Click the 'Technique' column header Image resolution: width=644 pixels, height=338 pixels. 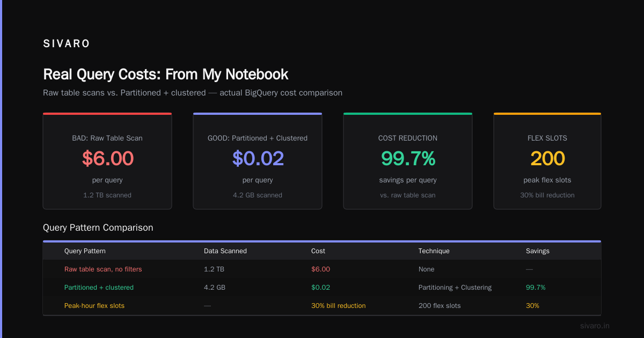pyautogui.click(x=434, y=251)
